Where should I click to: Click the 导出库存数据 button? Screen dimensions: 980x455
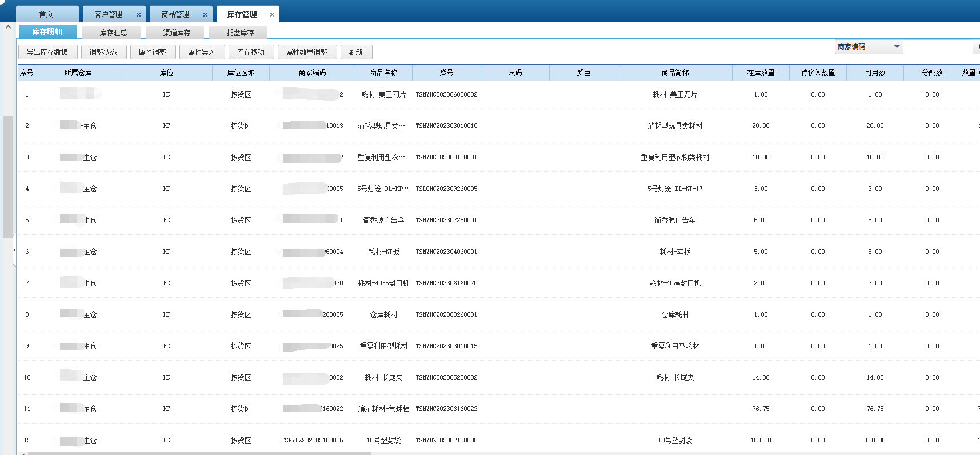pos(47,52)
